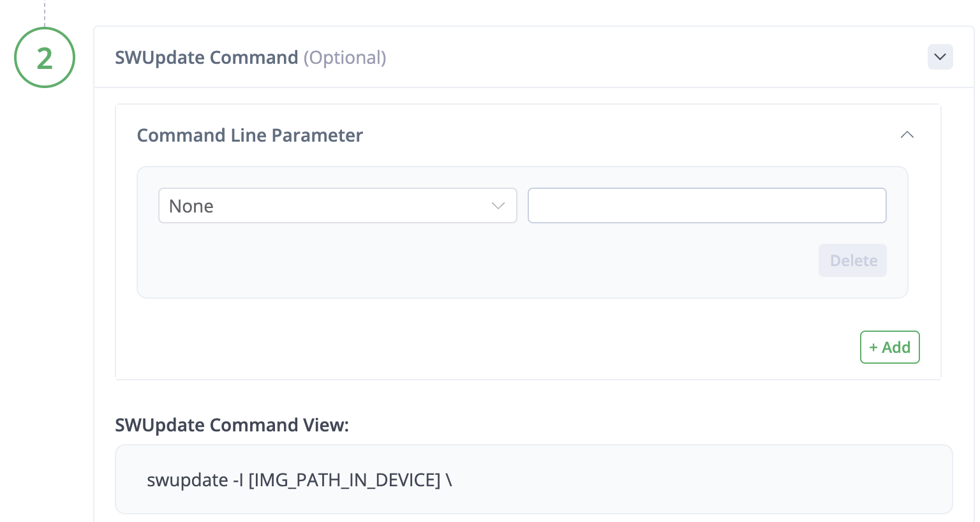Toggle the SWUpdate Command section chevron button
980x522 pixels.
940,57
